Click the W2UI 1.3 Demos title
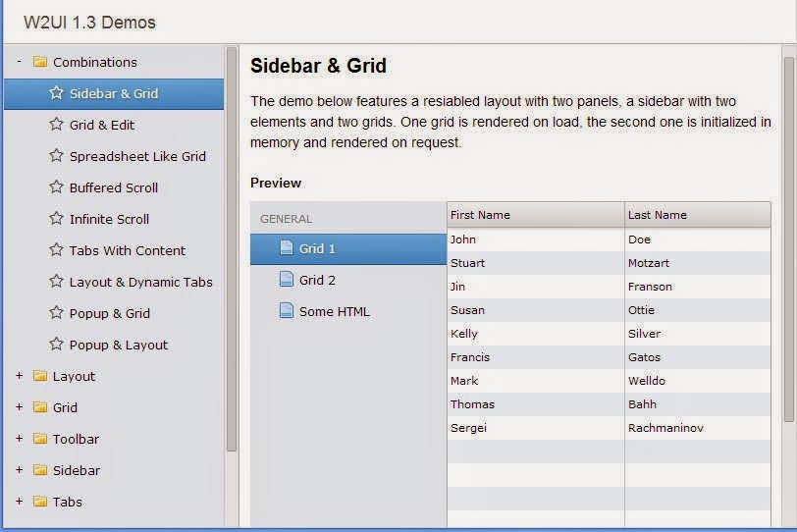Viewport: 797px width, 532px height. [x=89, y=23]
